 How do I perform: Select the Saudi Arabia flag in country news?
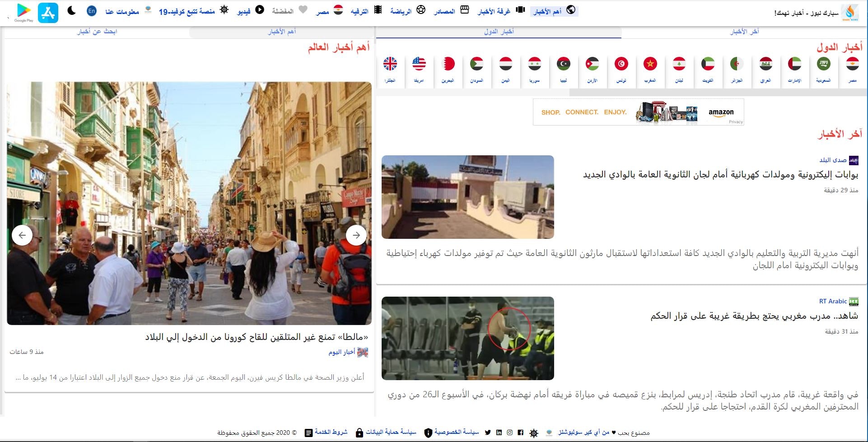coord(824,65)
